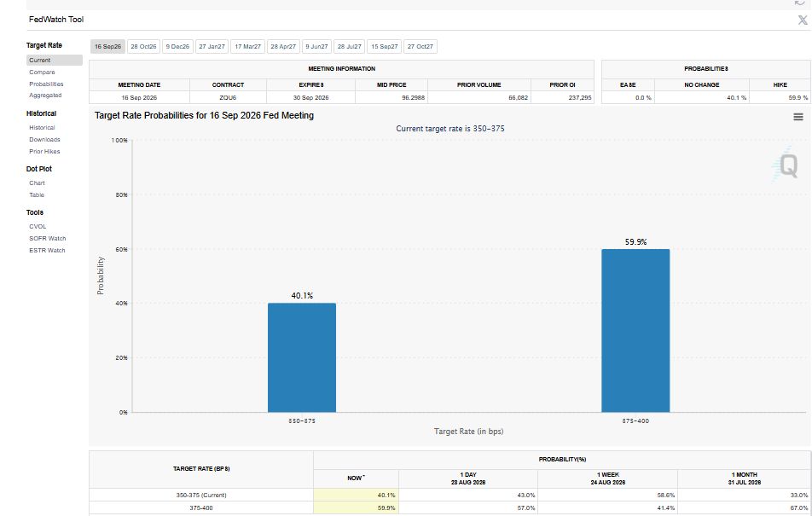
Task: Click the QuikStrike Q logo watermark
Action: pyautogui.click(x=785, y=165)
